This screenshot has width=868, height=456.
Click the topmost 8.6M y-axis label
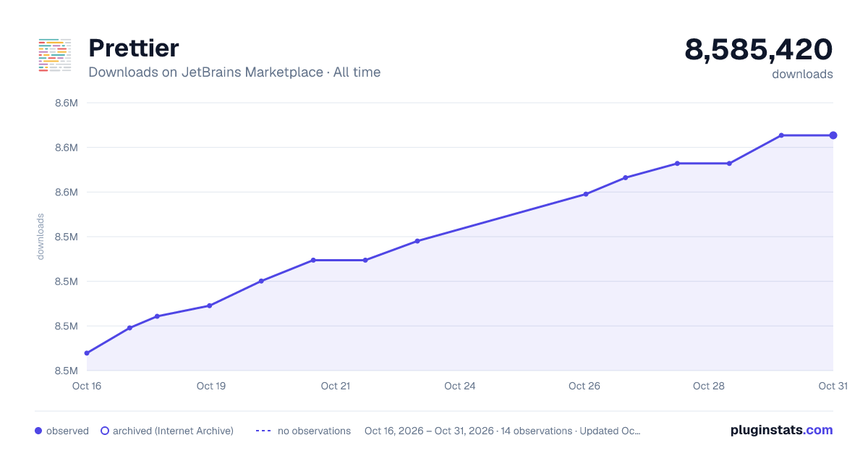click(67, 103)
